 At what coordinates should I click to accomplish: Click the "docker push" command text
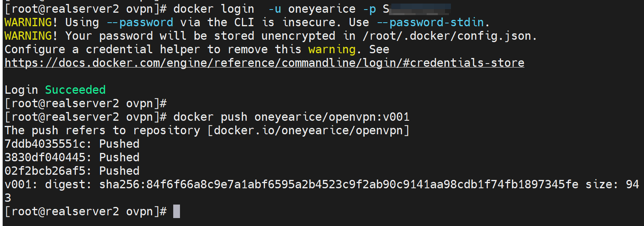pos(210,117)
